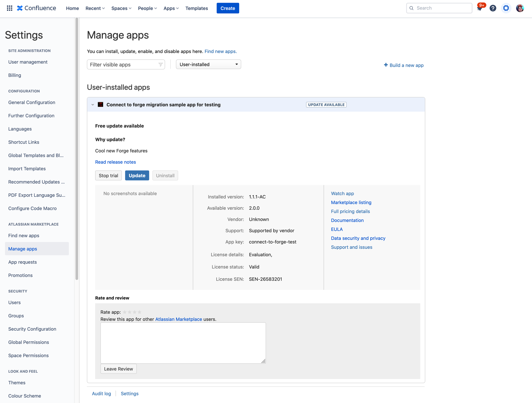The image size is (532, 403).
Task: Open the app switcher grid icon
Action: coord(9,8)
